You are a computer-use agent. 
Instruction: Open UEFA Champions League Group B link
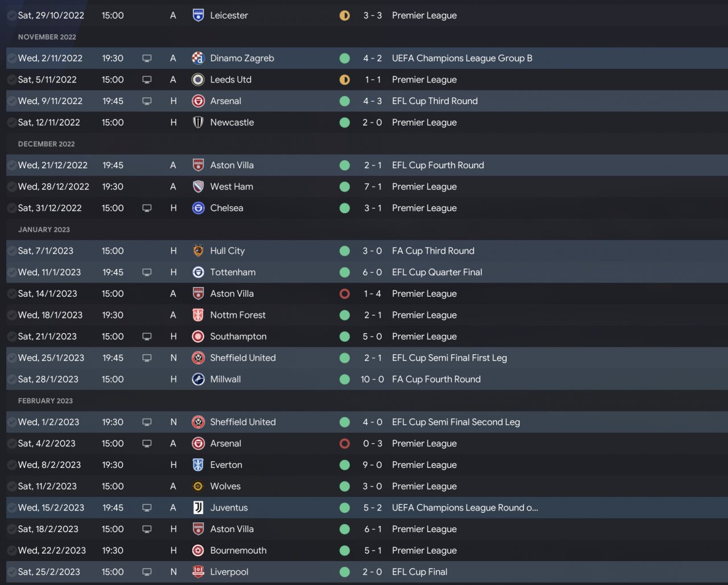point(462,58)
